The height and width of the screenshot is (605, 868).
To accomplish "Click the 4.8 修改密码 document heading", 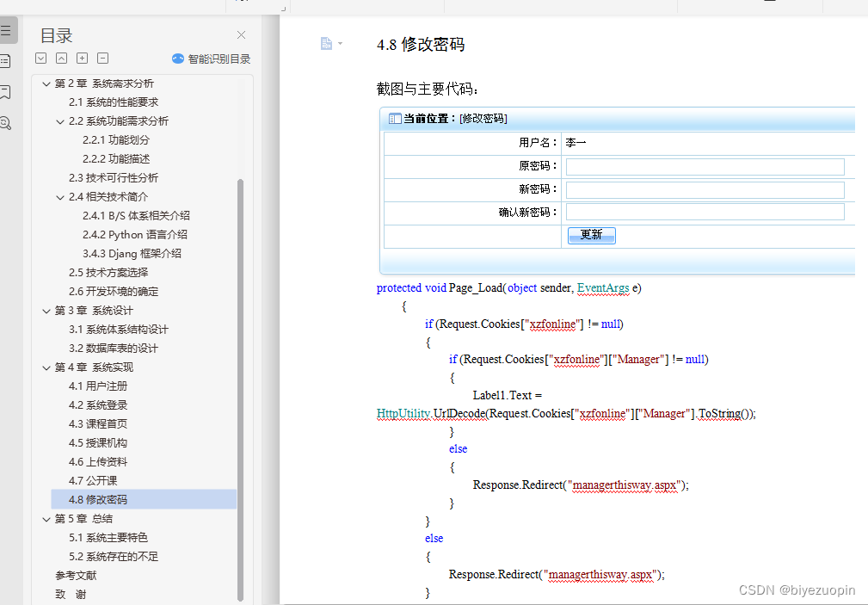I will point(421,45).
